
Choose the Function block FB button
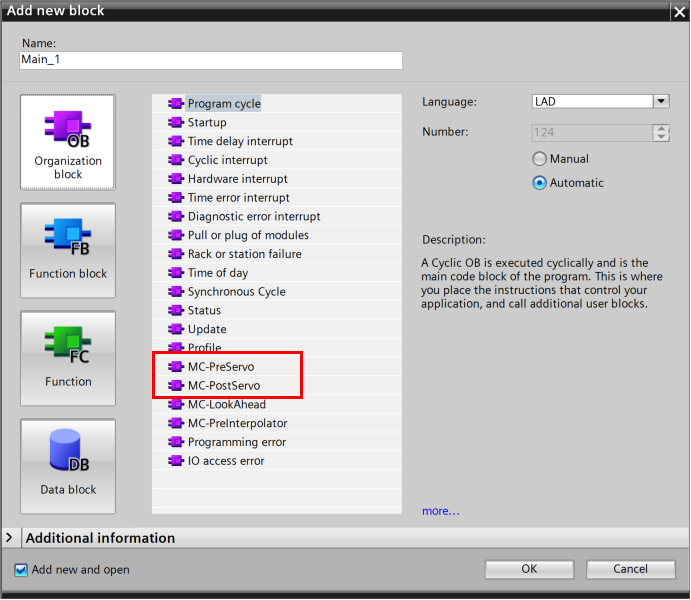68,250
